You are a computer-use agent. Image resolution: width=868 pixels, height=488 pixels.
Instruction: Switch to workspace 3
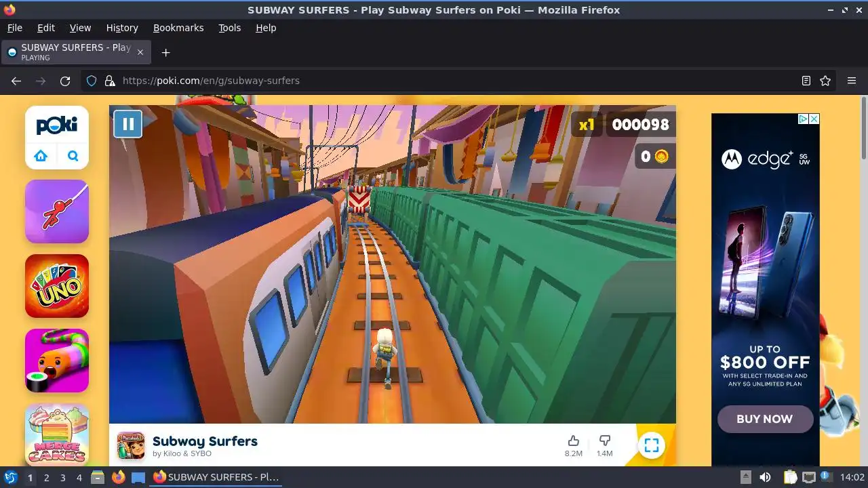pyautogui.click(x=62, y=477)
